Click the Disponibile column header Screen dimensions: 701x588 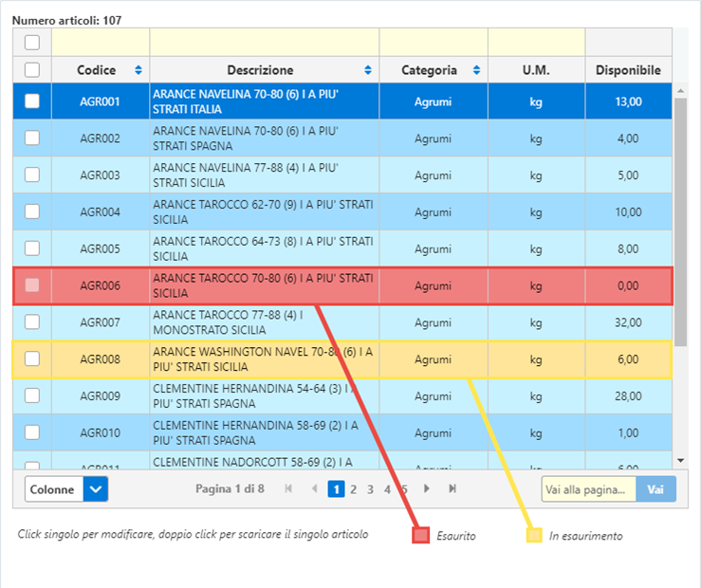click(628, 70)
